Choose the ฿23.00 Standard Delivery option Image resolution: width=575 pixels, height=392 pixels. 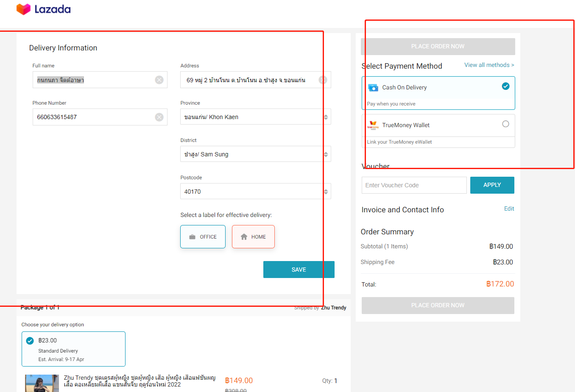(73, 349)
